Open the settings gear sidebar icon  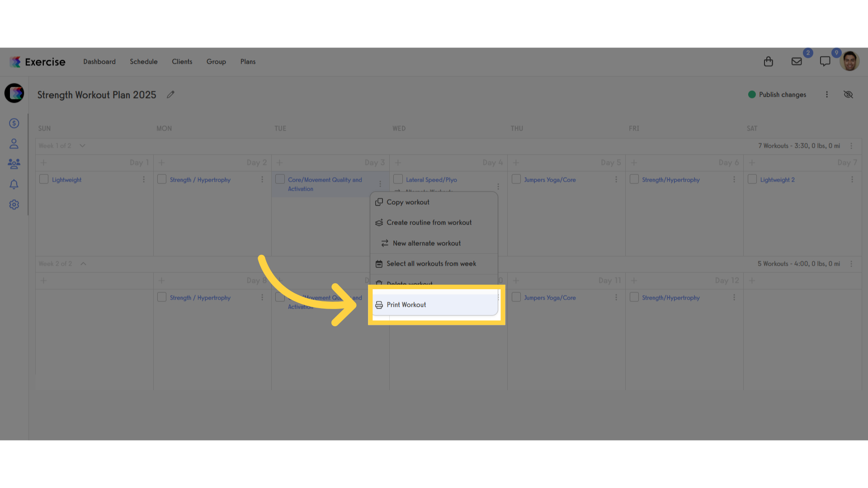[14, 205]
